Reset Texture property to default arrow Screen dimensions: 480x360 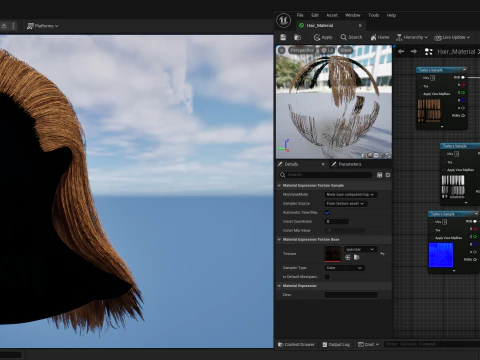point(382,254)
